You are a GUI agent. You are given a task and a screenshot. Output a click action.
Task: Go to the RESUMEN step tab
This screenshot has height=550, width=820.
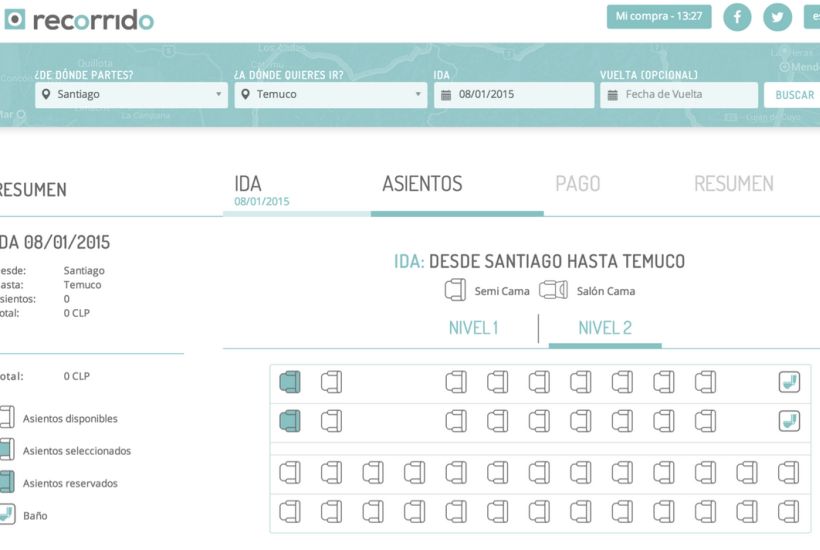(734, 184)
